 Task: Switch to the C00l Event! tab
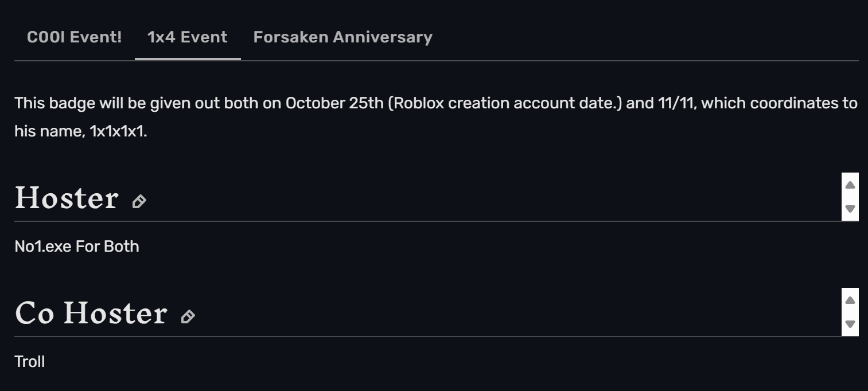[73, 37]
